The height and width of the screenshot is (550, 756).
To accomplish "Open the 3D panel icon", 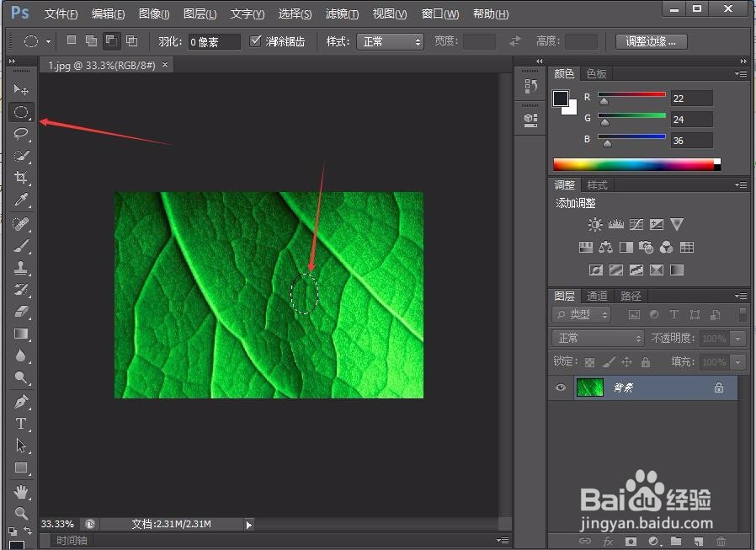I will click(530, 119).
